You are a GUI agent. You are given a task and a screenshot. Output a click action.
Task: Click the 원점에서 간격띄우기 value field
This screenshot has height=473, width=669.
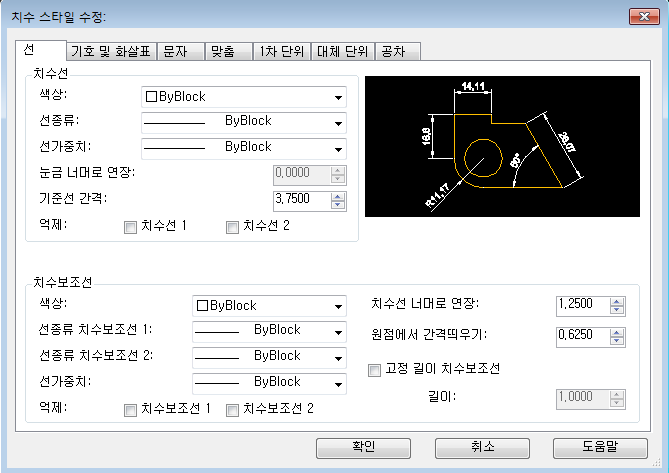pyautogui.click(x=583, y=337)
